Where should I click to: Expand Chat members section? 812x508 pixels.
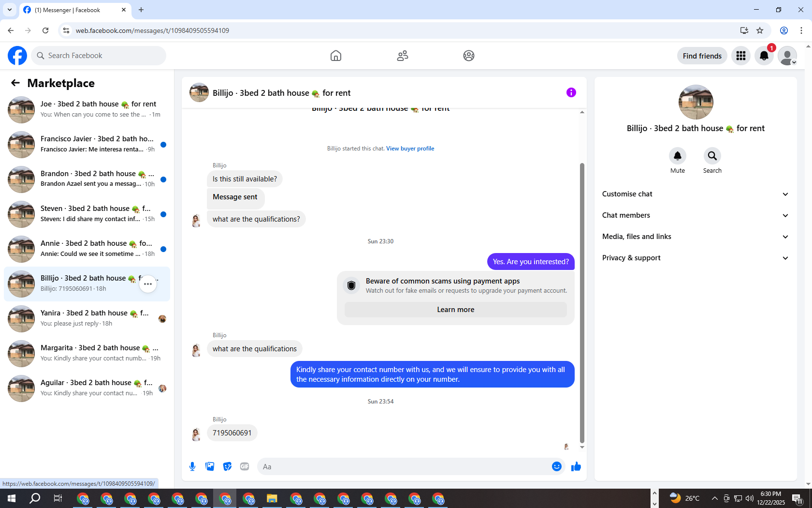point(696,215)
